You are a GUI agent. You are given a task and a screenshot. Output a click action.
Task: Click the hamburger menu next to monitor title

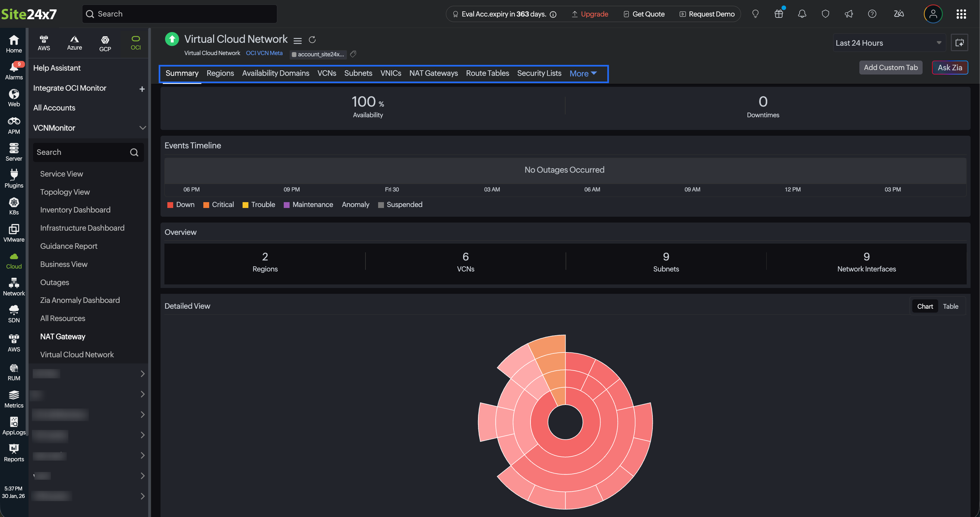297,40
